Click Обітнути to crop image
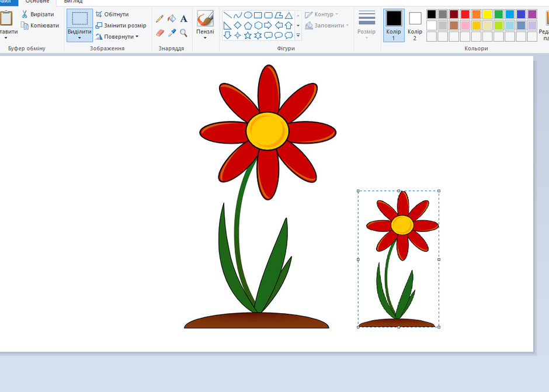The image size is (549, 392). (x=112, y=15)
